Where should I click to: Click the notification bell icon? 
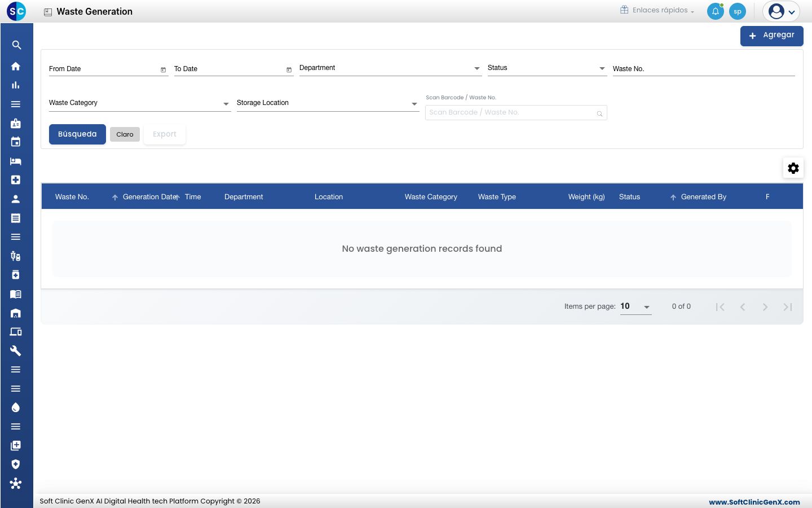716,11
